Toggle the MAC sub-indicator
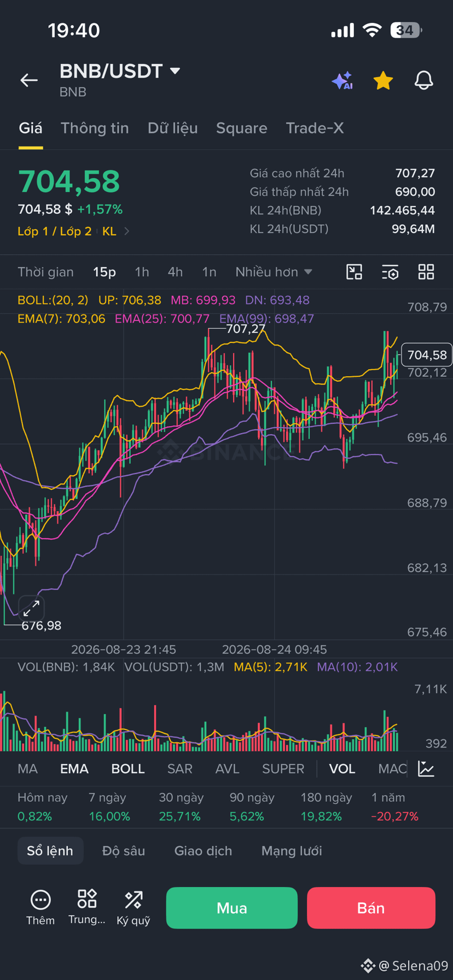The image size is (453, 980). point(392,768)
